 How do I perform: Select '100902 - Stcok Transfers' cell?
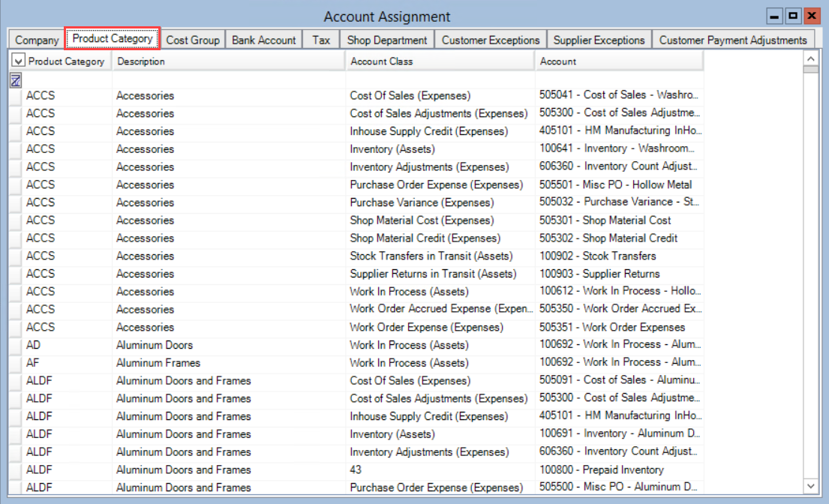click(x=619, y=256)
